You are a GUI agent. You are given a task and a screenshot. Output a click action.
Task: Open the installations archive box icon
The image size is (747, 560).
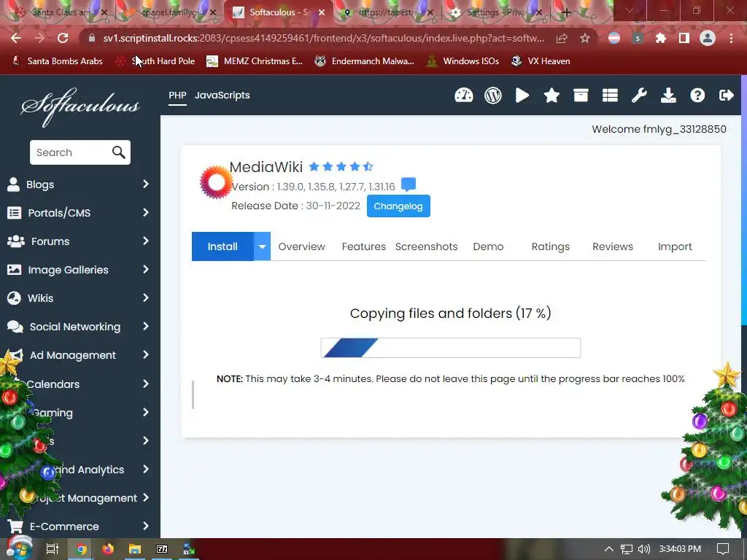[580, 96]
